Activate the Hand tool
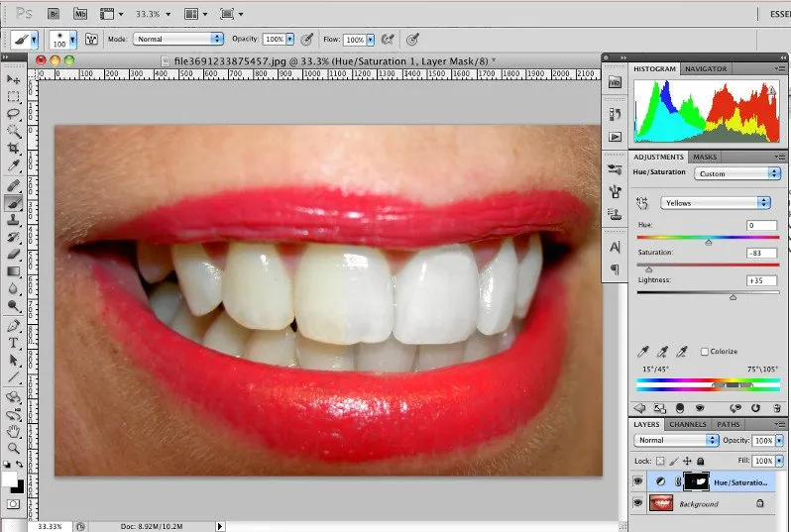This screenshot has height=532, width=791. pyautogui.click(x=14, y=432)
